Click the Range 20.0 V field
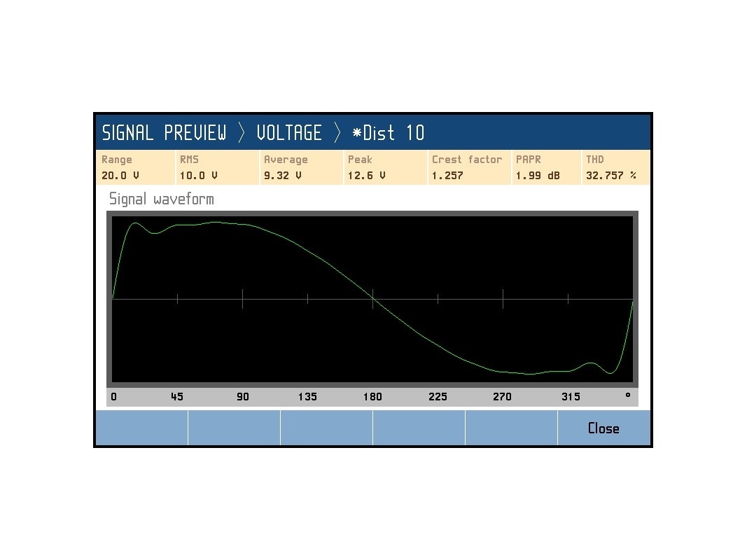 (135, 167)
